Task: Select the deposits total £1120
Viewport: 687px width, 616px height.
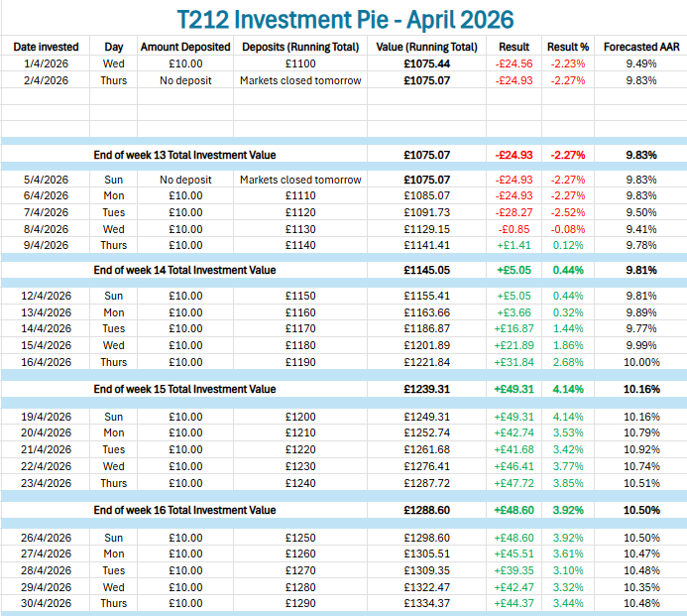Action: click(300, 212)
